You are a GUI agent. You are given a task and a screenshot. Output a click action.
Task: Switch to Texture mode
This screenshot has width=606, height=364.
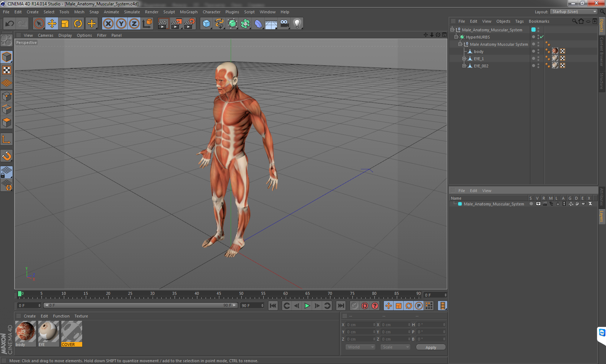pos(6,70)
